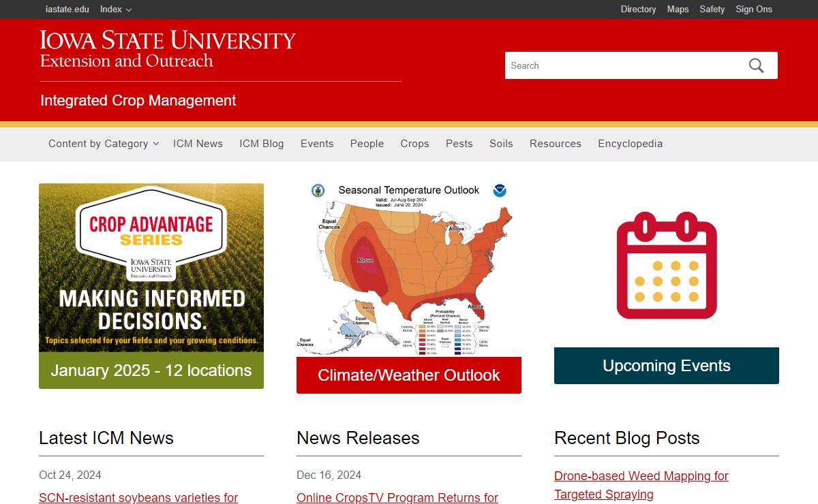Select the Dec 16, 2024 date text
This screenshot has height=504, width=818.
point(329,475)
